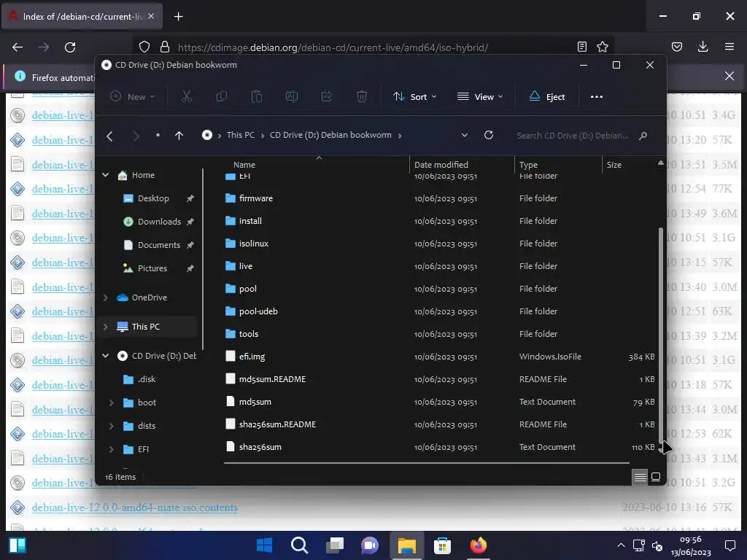Open the Sort dropdown menu

[x=414, y=97]
